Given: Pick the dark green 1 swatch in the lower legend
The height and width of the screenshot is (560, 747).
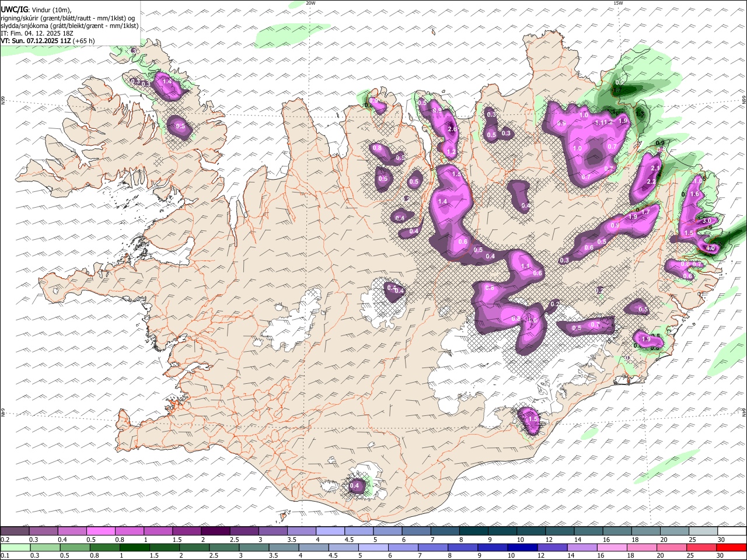Looking at the screenshot, I should tap(134, 548).
